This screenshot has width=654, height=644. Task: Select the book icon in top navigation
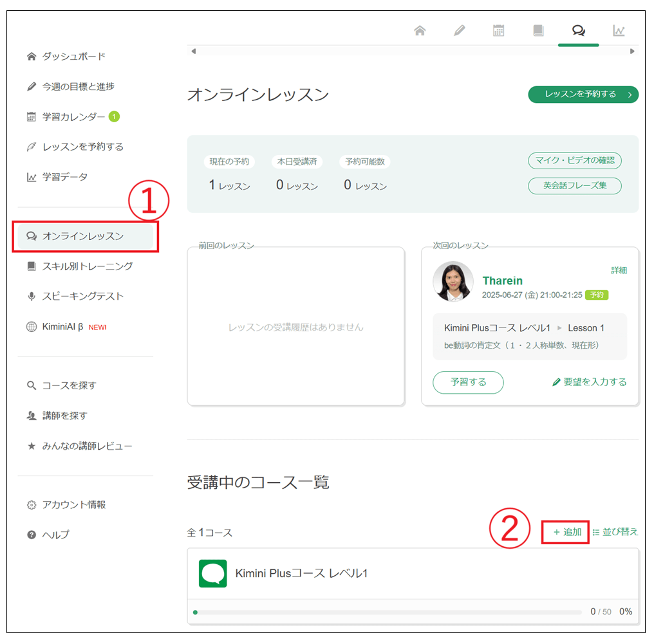click(x=538, y=31)
